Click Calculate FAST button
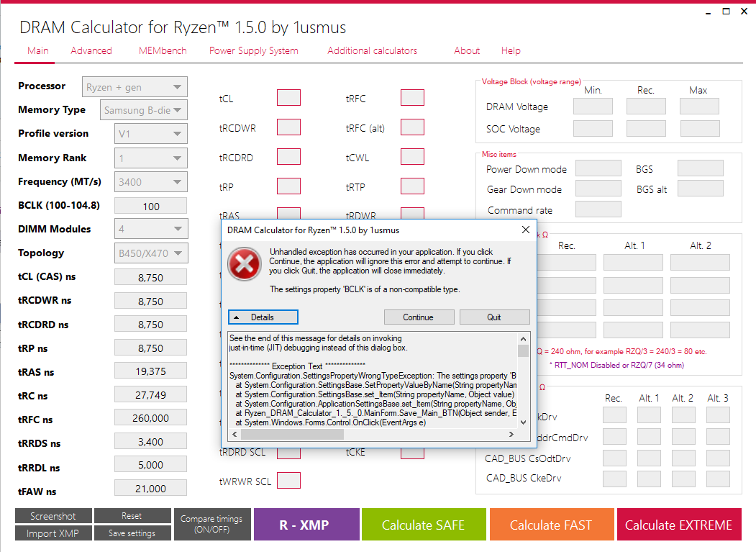 pos(552,524)
